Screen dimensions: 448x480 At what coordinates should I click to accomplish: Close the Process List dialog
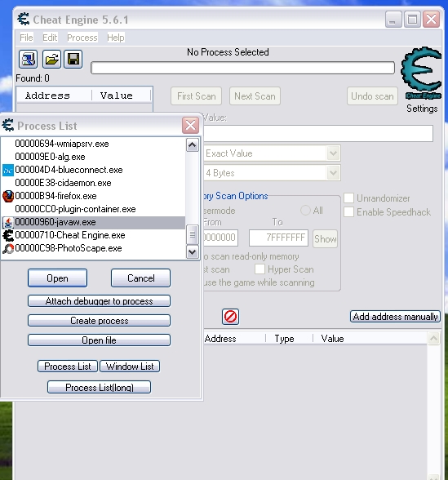pos(190,125)
